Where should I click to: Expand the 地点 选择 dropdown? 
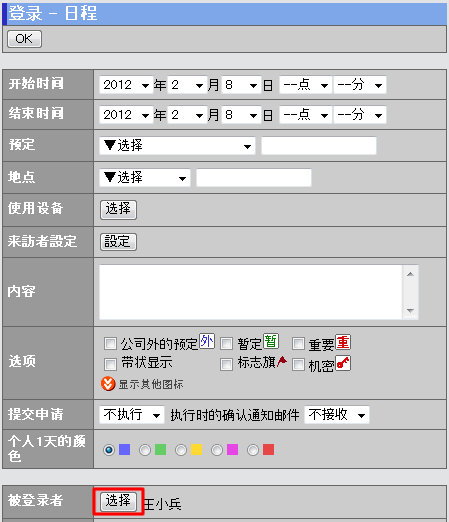click(x=145, y=178)
